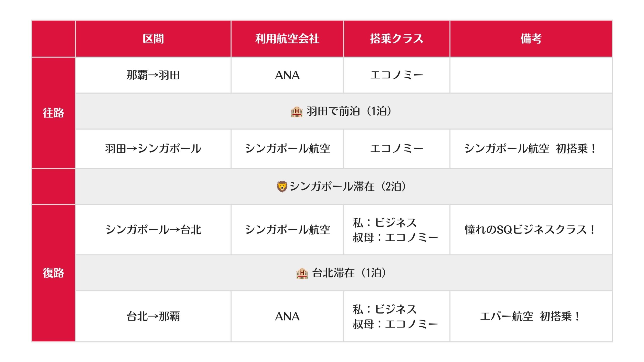Click the エバー航空 初搭乗！ remark
The image size is (644, 362).
530,316
